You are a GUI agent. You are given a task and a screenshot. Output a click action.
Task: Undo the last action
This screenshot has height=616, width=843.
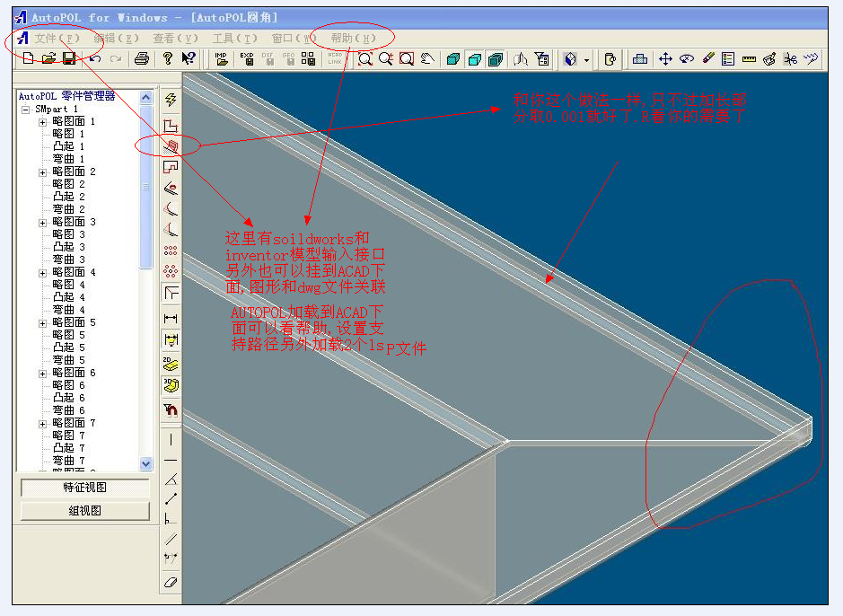click(x=95, y=58)
